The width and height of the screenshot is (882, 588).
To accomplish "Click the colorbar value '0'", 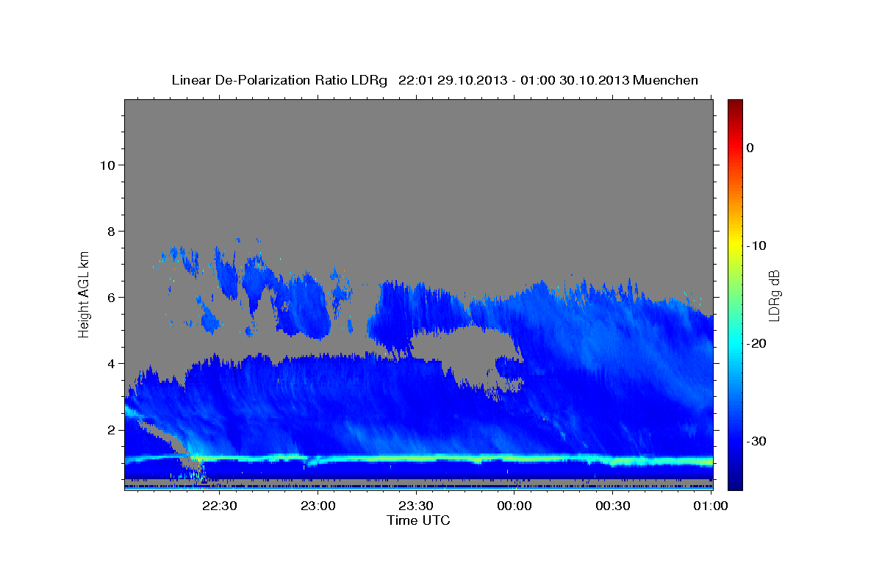I will pos(750,148).
